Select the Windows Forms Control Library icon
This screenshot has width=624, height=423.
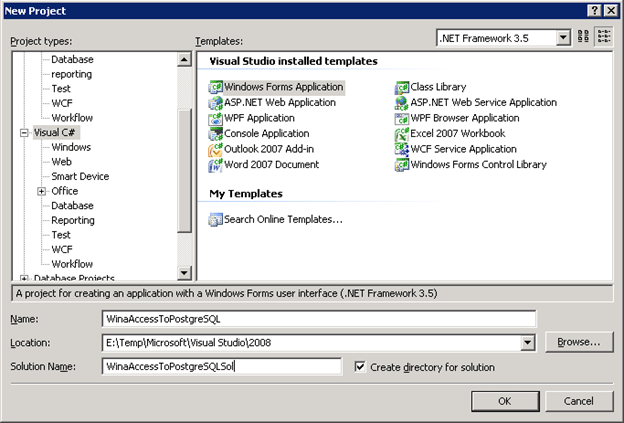[x=402, y=165]
